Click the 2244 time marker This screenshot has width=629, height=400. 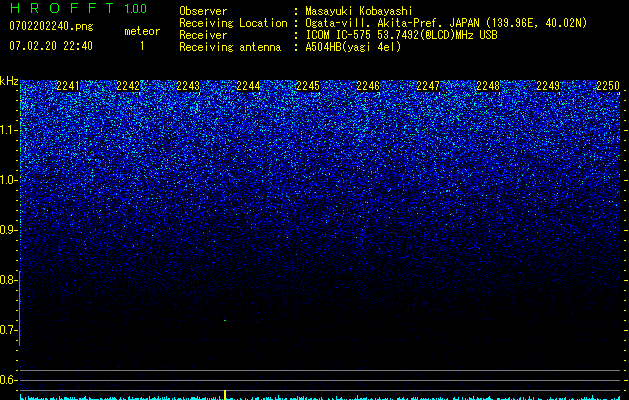(x=248, y=86)
